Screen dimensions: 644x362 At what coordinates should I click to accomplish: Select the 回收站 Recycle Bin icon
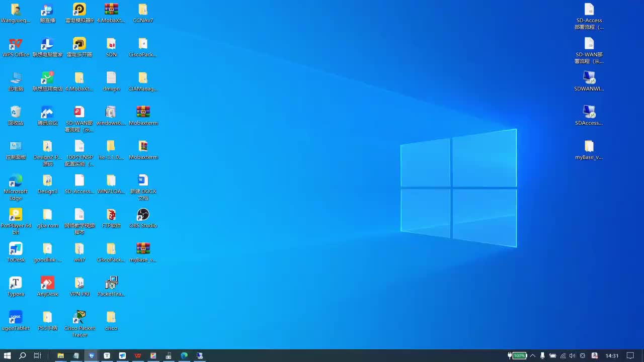click(16, 116)
